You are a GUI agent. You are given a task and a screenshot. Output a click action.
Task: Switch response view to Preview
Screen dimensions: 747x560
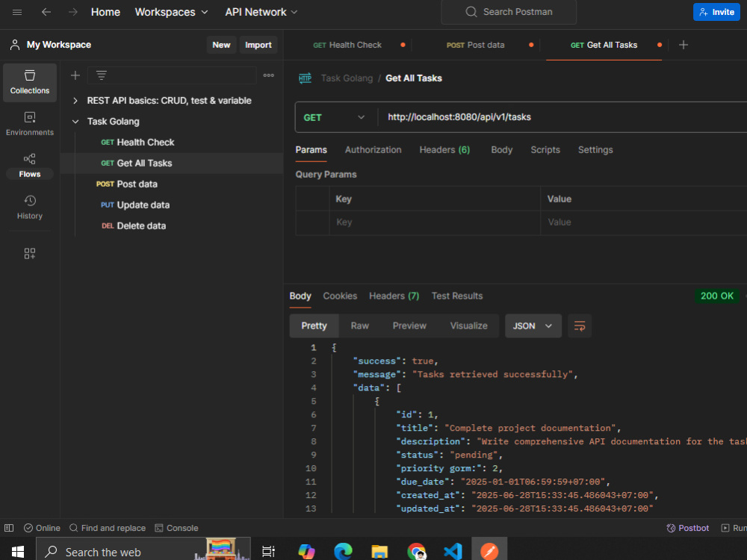click(x=409, y=326)
